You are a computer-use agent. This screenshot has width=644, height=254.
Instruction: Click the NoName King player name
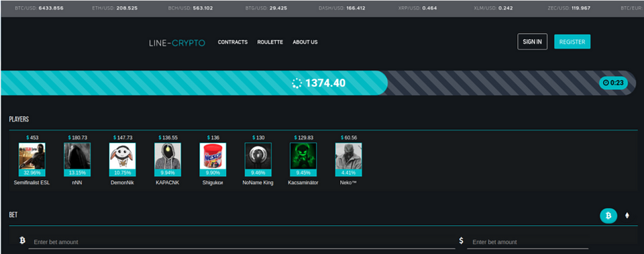pyautogui.click(x=258, y=183)
